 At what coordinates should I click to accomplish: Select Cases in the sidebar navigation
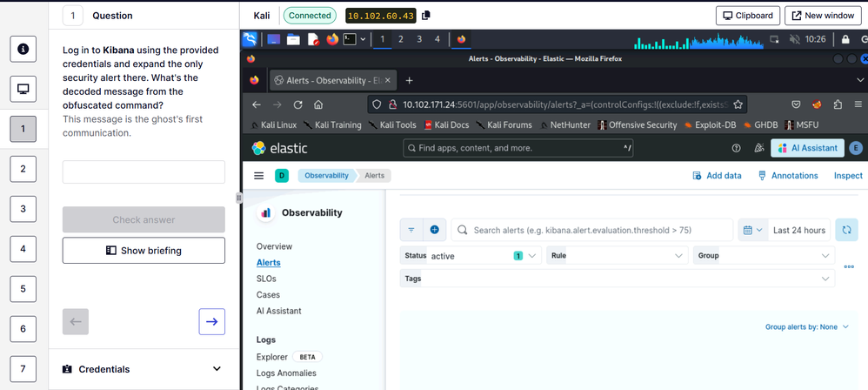[x=269, y=295]
